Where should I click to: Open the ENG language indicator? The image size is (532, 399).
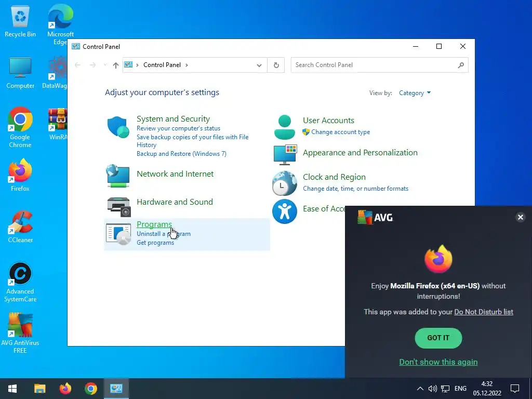460,389
